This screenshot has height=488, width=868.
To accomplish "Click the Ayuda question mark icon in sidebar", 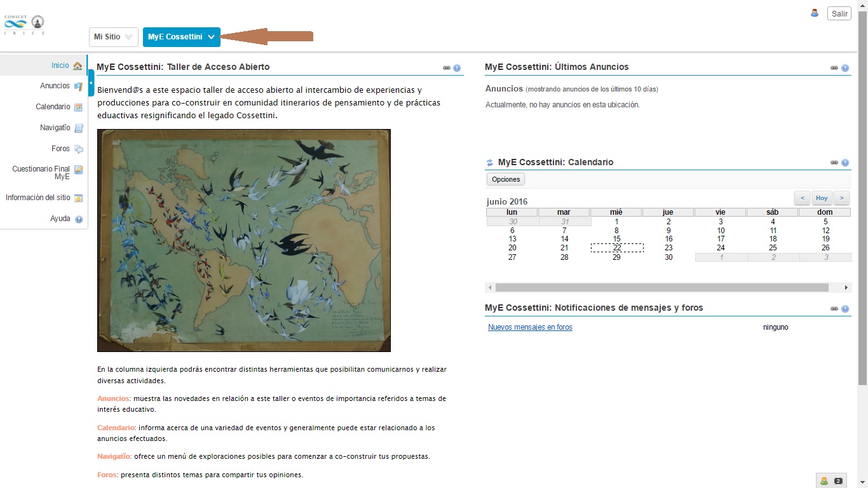I will pos(79,219).
